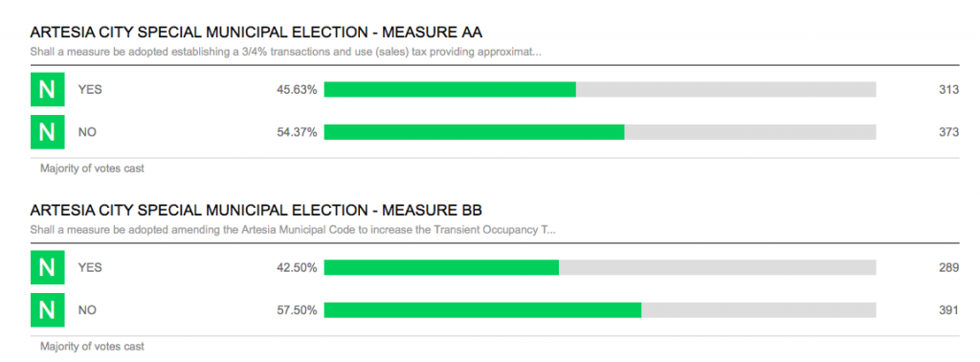Select the Measure AA election title heading
This screenshot has width=980, height=362.
[x=256, y=33]
